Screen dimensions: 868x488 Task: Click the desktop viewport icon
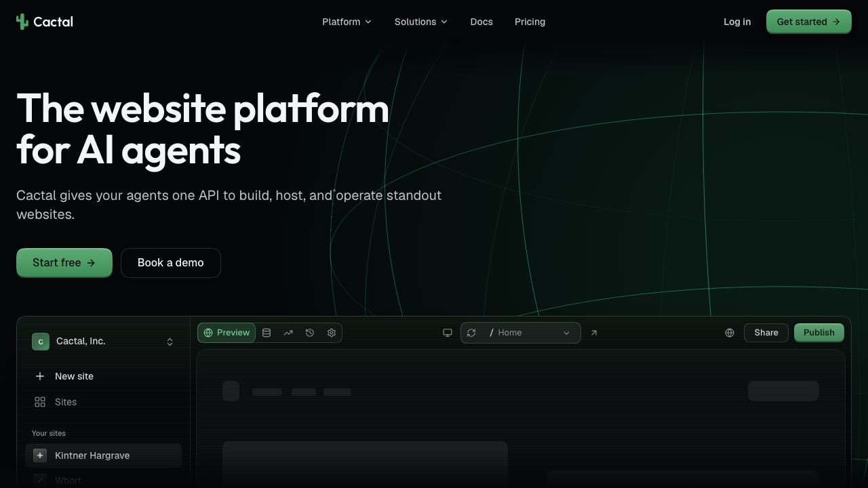click(448, 333)
